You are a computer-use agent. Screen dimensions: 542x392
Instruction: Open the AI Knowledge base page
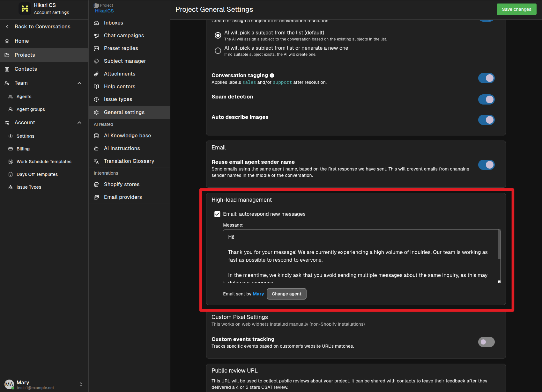click(129, 136)
